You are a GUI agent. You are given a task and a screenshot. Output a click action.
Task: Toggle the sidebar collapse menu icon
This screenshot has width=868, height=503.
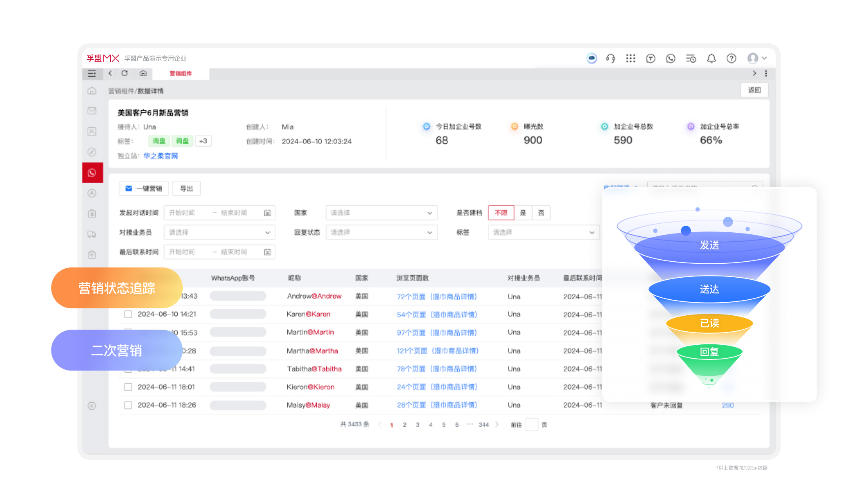[x=92, y=74]
